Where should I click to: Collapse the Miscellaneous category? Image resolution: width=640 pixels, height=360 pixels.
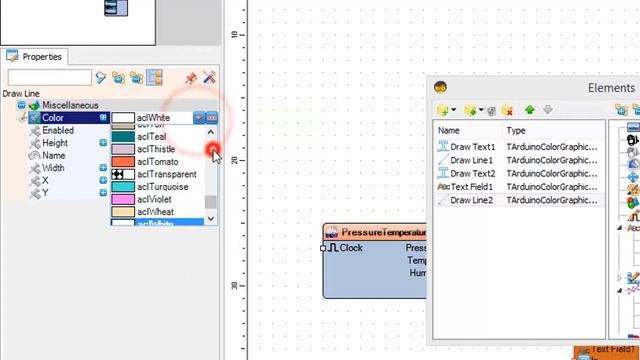tap(21, 105)
